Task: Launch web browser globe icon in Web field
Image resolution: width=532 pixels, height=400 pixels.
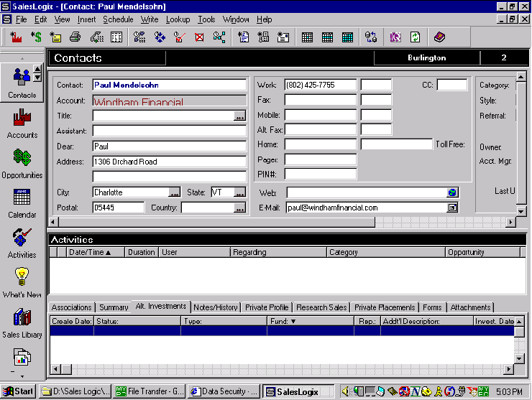Action: coord(452,192)
